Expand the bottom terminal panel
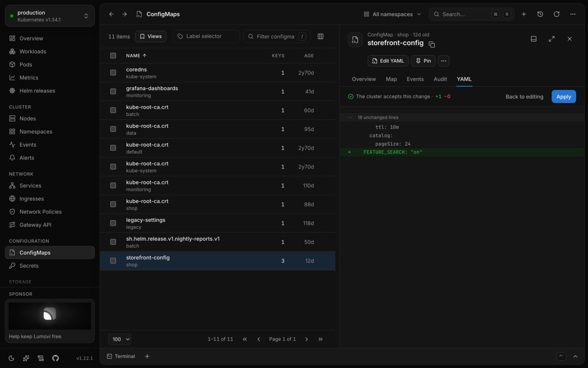 click(x=575, y=356)
